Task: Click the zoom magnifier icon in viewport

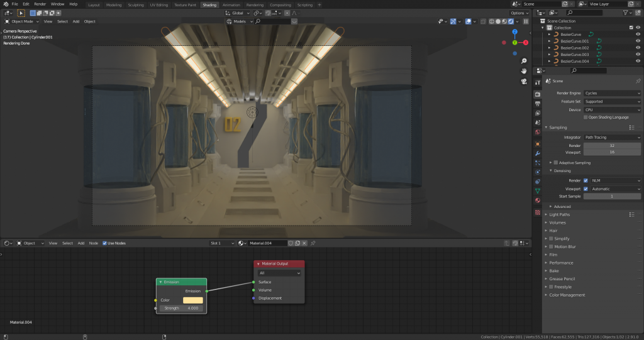Action: 524,61
